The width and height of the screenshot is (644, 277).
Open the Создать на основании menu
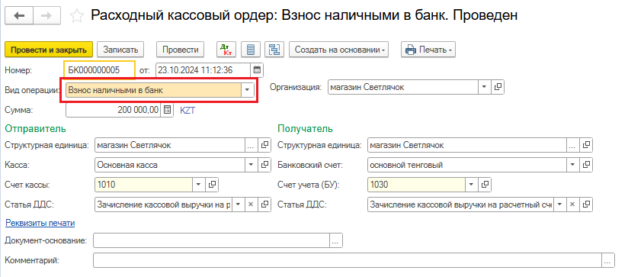(x=338, y=50)
